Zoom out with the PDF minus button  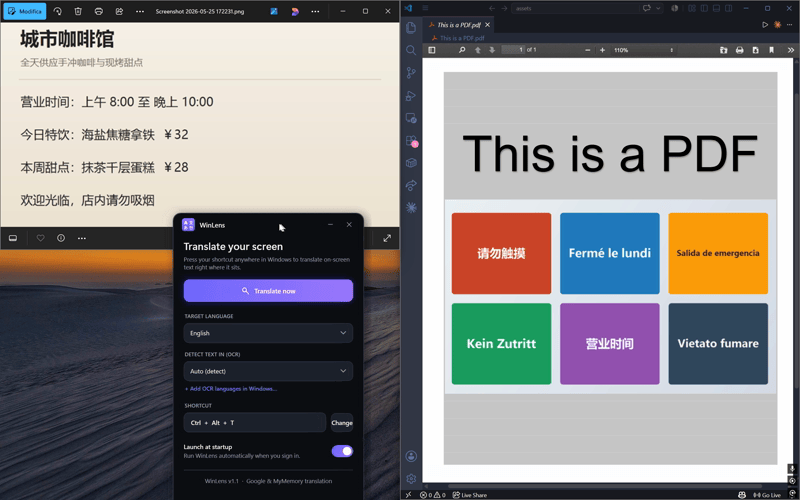[x=588, y=50]
